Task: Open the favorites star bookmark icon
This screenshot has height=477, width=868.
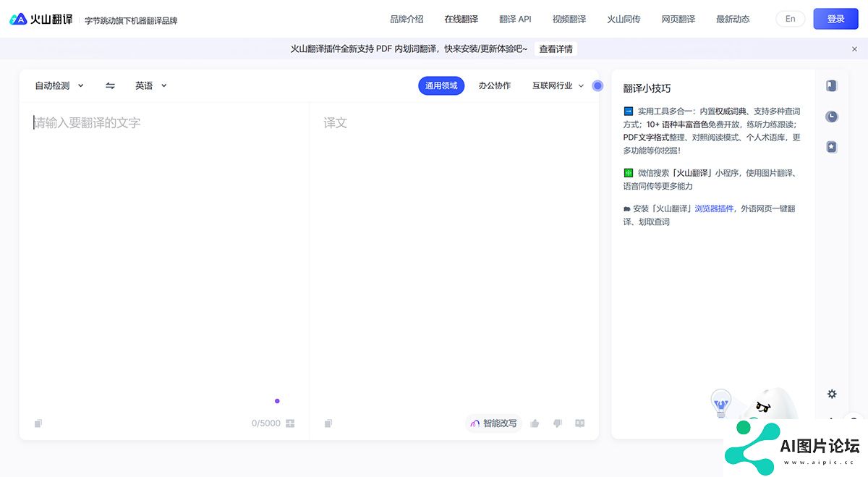Action: point(832,147)
